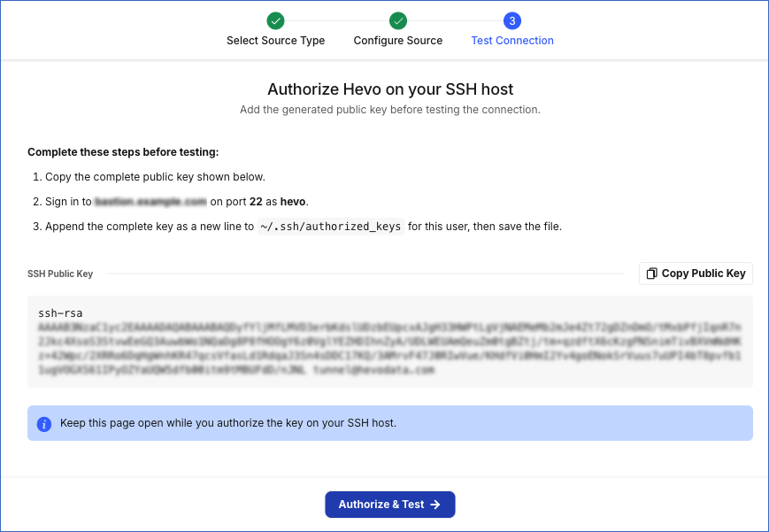Viewport: 769px width, 532px height.
Task: Go to the Configure Source step
Action: 398,40
